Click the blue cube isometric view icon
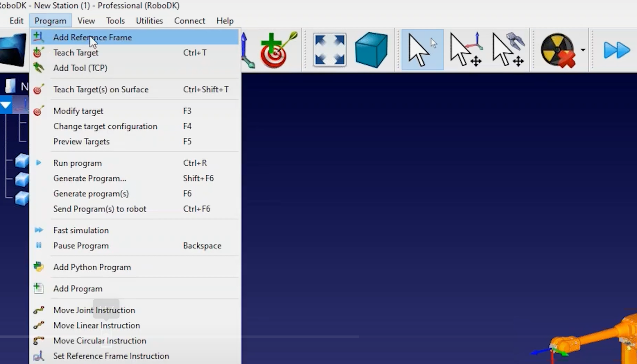The width and height of the screenshot is (637, 364). tap(371, 50)
